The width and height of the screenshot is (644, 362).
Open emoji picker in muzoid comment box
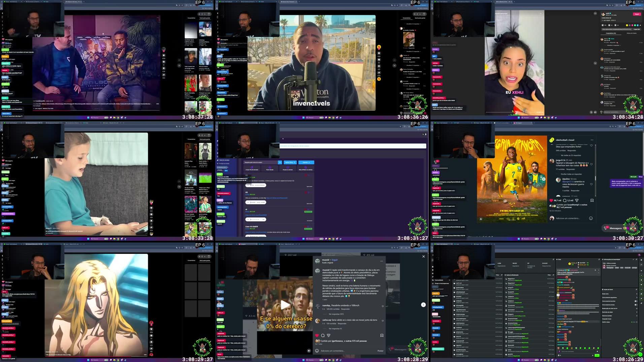[x=317, y=351]
